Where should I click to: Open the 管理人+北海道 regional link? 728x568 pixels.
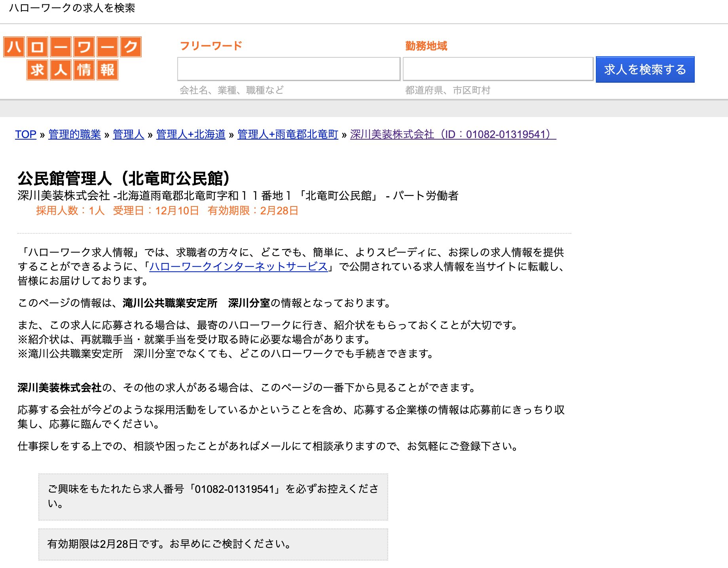tap(190, 135)
